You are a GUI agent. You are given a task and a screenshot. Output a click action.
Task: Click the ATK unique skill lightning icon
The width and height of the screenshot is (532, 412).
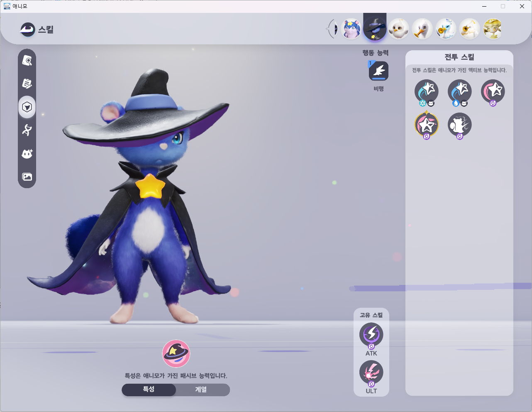(x=371, y=335)
